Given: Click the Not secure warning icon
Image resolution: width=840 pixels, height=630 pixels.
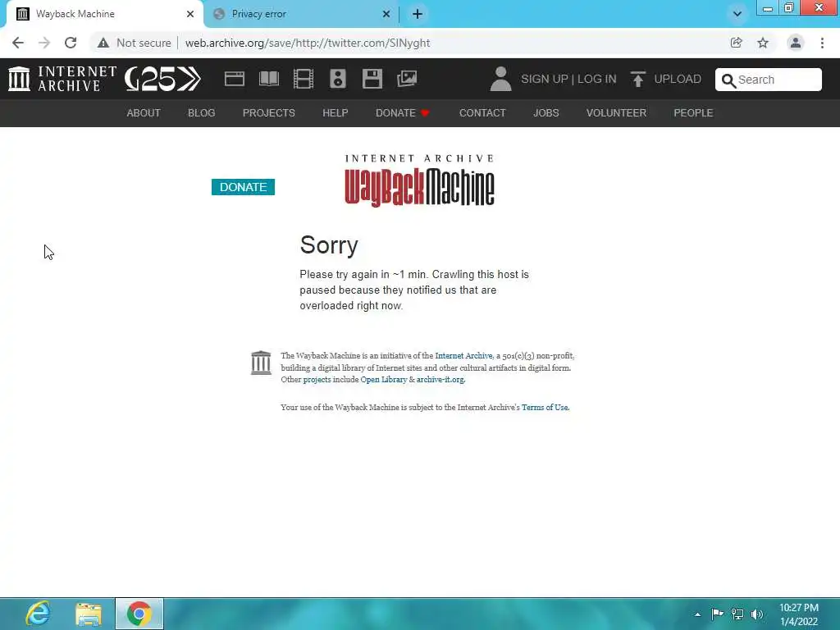Looking at the screenshot, I should click(103, 43).
